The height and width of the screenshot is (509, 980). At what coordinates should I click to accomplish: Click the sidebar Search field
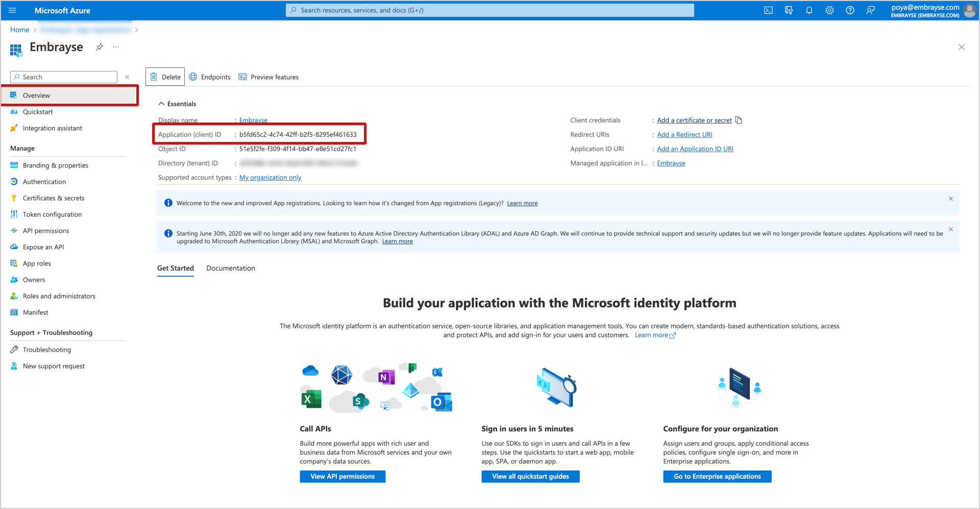pyautogui.click(x=64, y=77)
